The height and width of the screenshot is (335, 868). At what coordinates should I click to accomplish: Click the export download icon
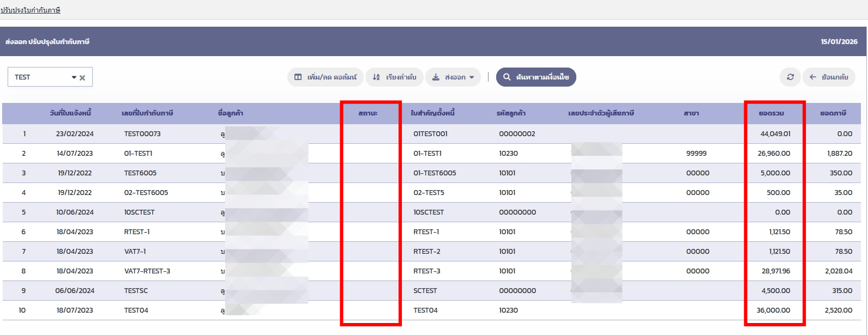pyautogui.click(x=436, y=77)
